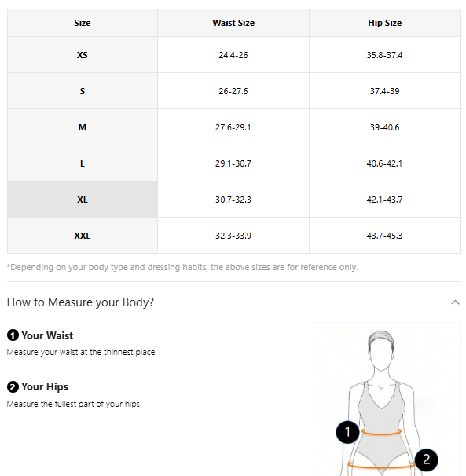Click the Size column header

(83, 23)
